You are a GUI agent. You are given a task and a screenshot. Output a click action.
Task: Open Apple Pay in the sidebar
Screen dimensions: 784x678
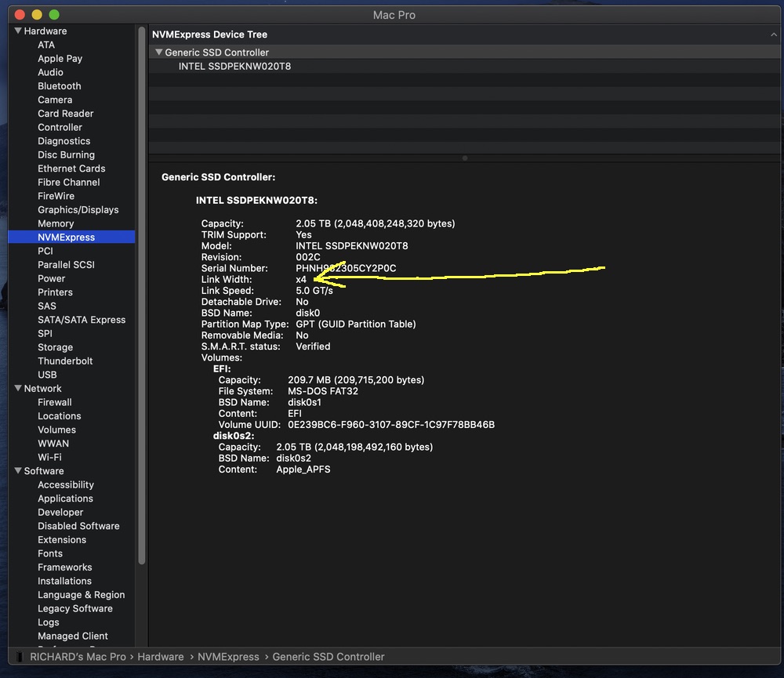click(60, 59)
